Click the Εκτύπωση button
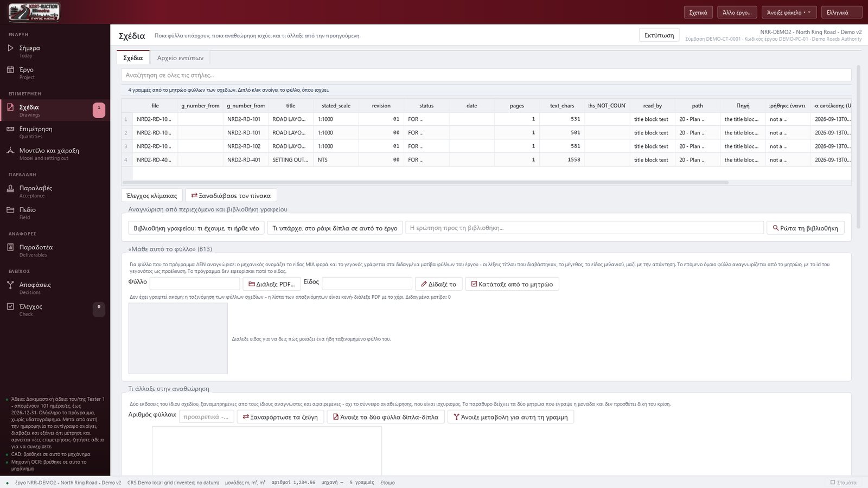This screenshot has height=488, width=868. point(659,35)
